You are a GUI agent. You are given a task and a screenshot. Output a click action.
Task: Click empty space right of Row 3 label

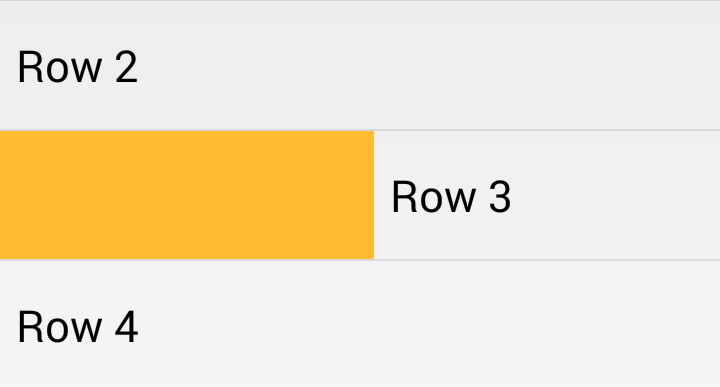click(615, 196)
